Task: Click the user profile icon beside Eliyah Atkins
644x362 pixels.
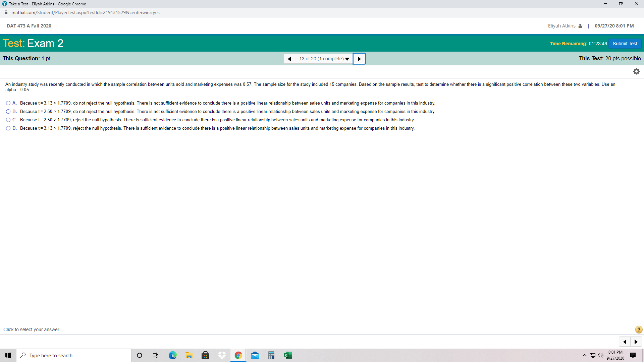Action: pyautogui.click(x=580, y=26)
